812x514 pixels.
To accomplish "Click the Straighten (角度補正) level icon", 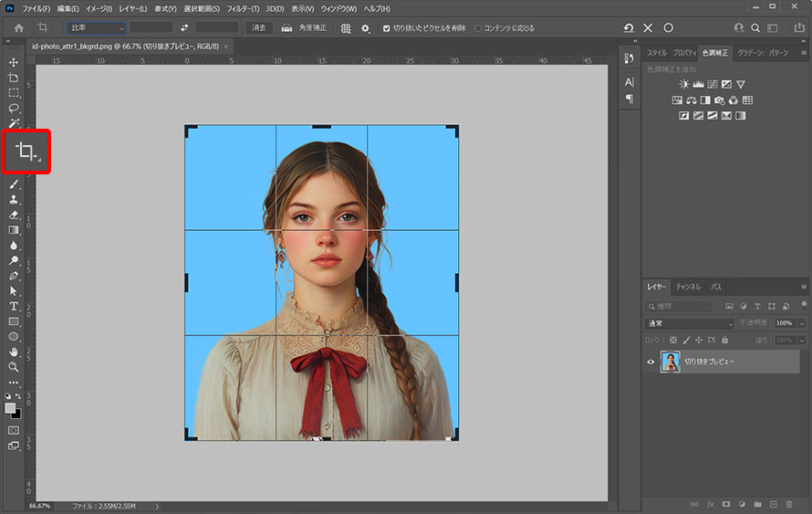I will [x=286, y=28].
